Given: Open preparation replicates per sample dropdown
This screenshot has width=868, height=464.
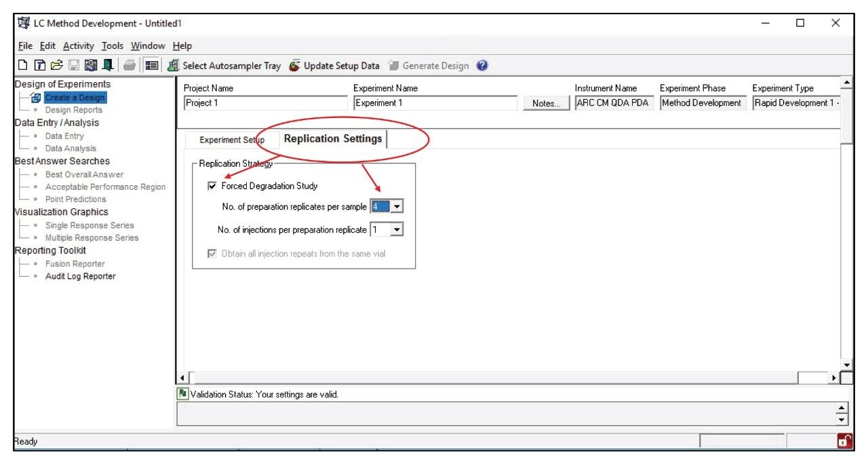Looking at the screenshot, I should 397,206.
